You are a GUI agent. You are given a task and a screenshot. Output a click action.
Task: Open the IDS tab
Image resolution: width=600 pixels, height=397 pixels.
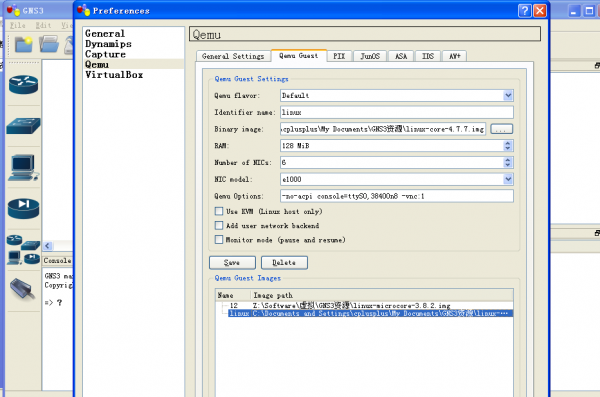click(428, 56)
